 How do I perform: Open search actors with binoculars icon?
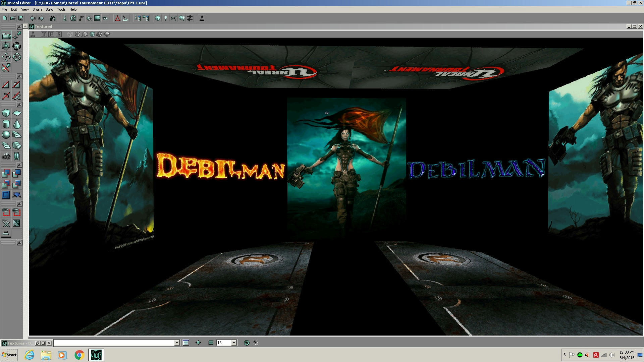(x=53, y=18)
